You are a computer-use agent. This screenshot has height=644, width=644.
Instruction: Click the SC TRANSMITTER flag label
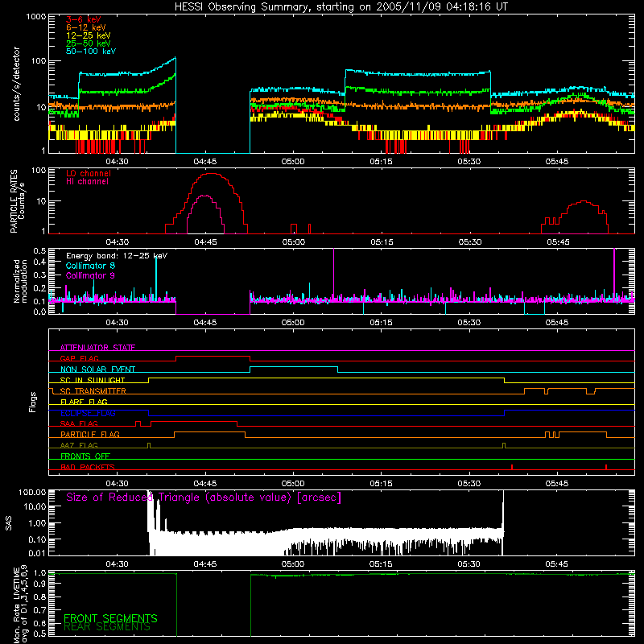[93, 391]
